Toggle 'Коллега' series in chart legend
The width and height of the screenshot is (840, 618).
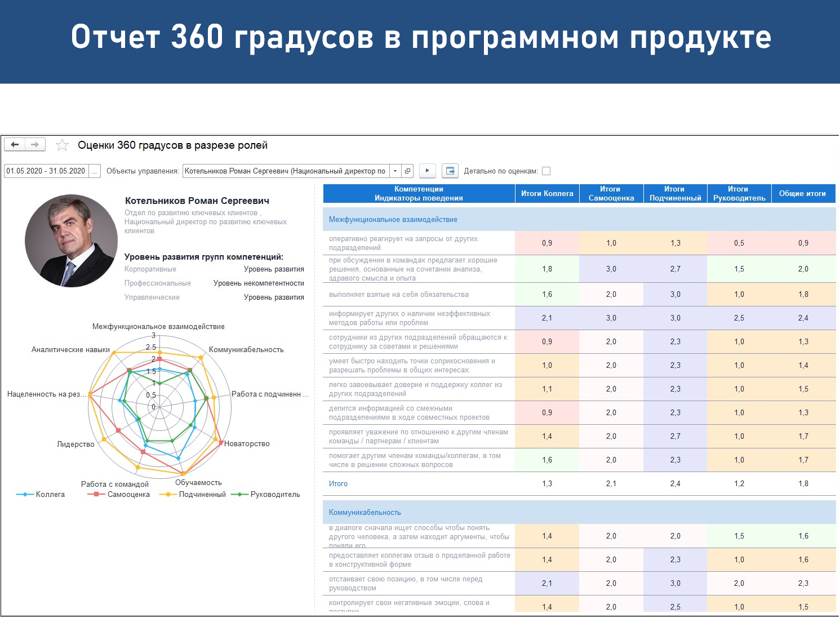coord(41,495)
